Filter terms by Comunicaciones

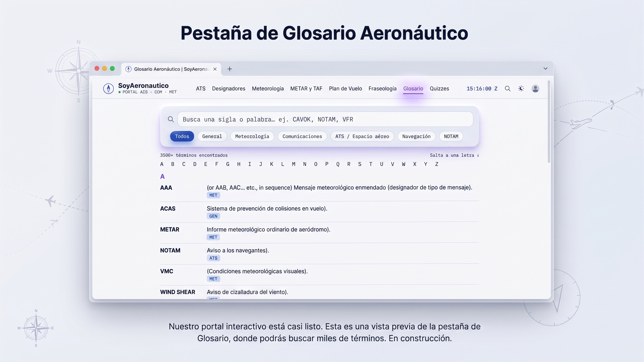pos(302,136)
